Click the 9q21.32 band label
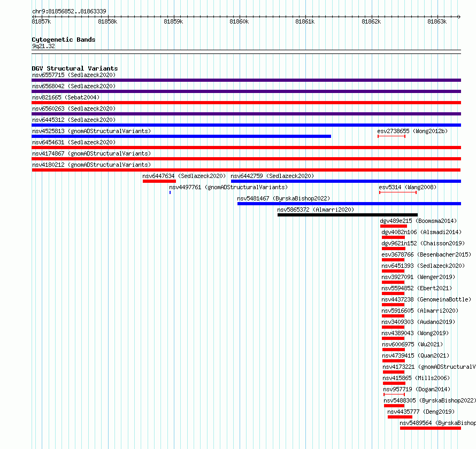 tap(43, 46)
